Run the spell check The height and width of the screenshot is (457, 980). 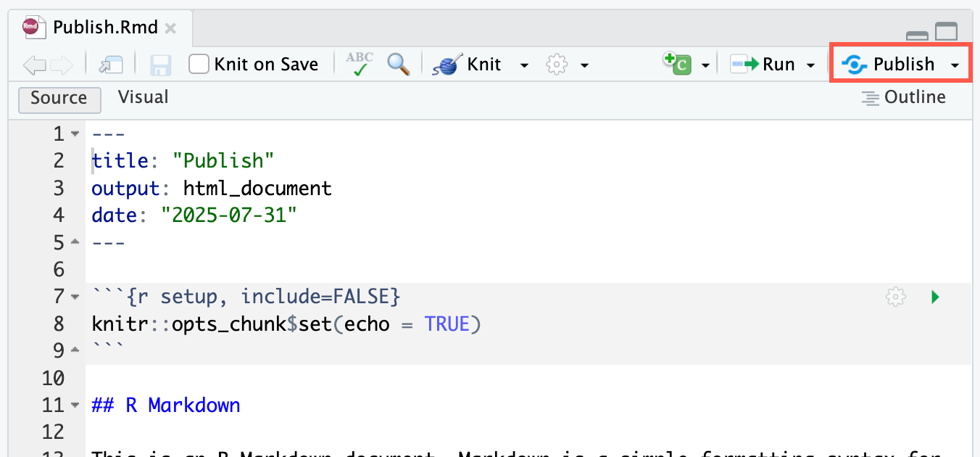coord(358,64)
